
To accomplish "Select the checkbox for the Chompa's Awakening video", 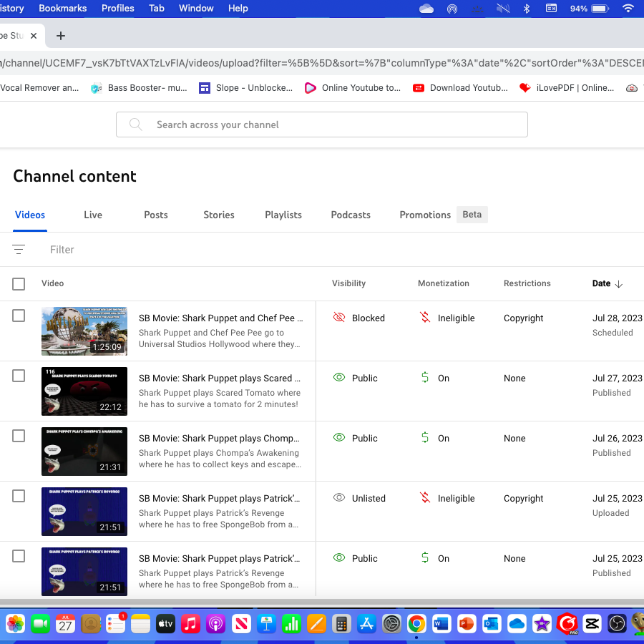I will point(19,436).
